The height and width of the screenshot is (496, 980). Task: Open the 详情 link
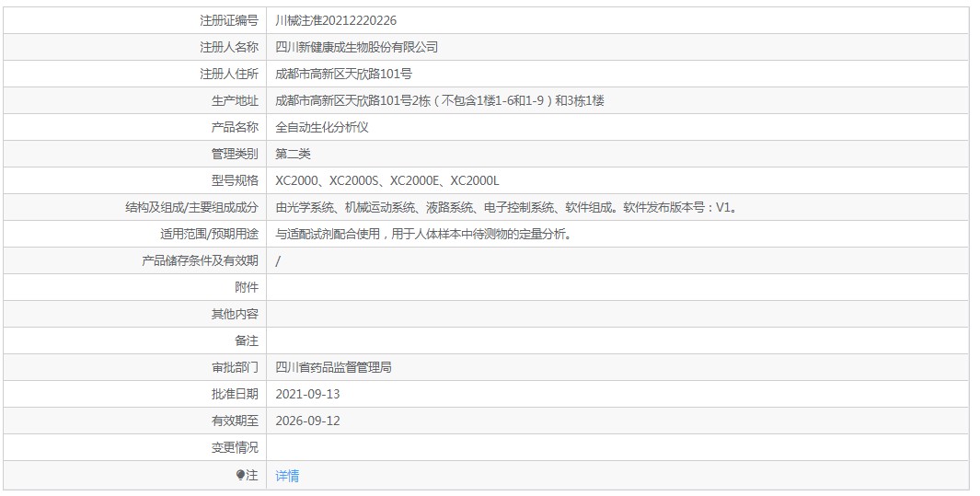tap(287, 476)
